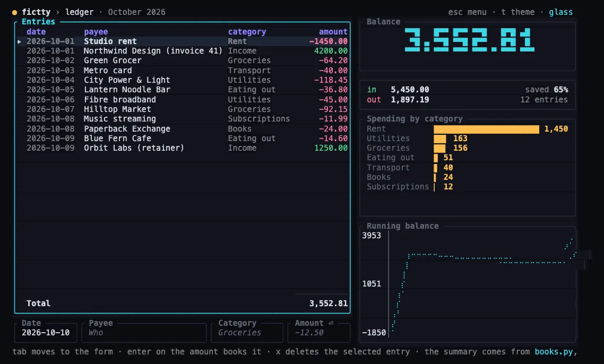This screenshot has width=604, height=364.
Task: Select the Northwind Design (invoice 41) entry
Action: (183, 51)
